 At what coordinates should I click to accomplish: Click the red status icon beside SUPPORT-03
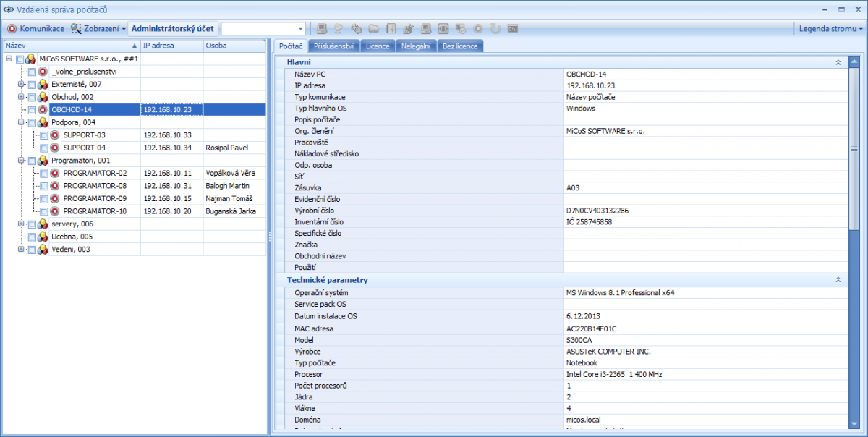[54, 135]
